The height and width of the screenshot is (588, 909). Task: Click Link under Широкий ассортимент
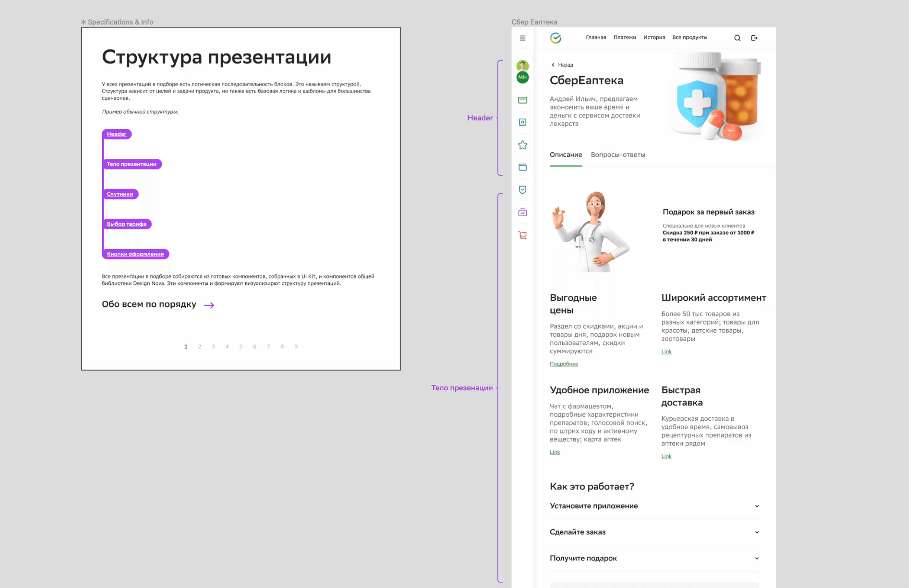[666, 351]
